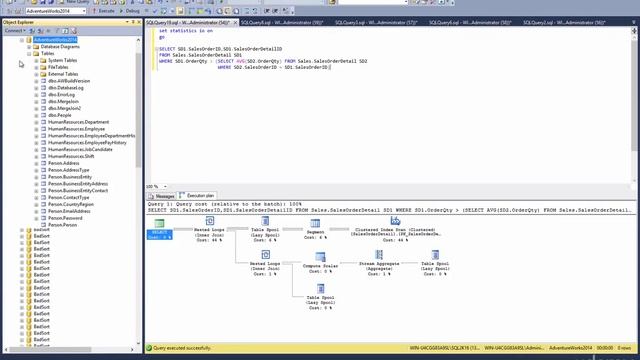This screenshot has height=360, width=640.
Task: Click the Table Spool after Stream Aggregate
Action: point(435,263)
